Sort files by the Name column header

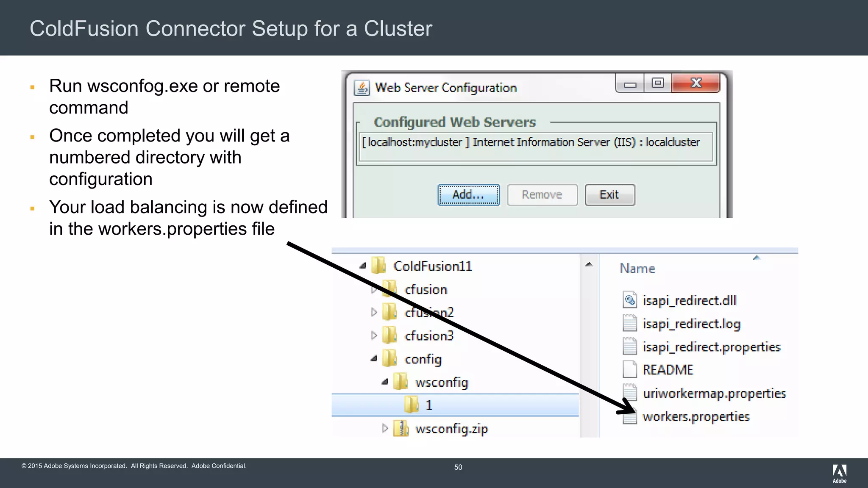[637, 268]
